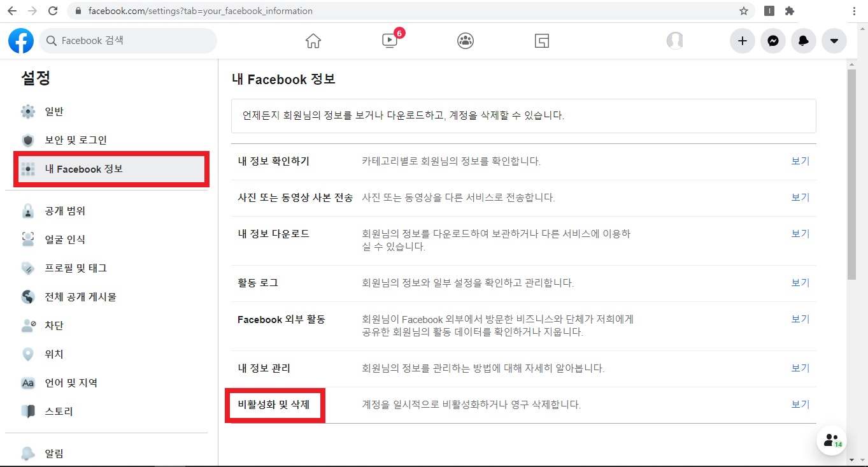Go back using browser back arrow
The height and width of the screenshot is (467, 868).
12,11
